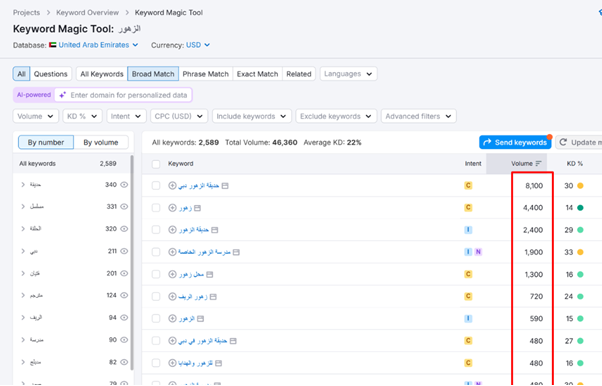Screen dimensions: 602x386
Task: Open SERP icon for the 8,100 volume keyword
Action: [x=225, y=186]
